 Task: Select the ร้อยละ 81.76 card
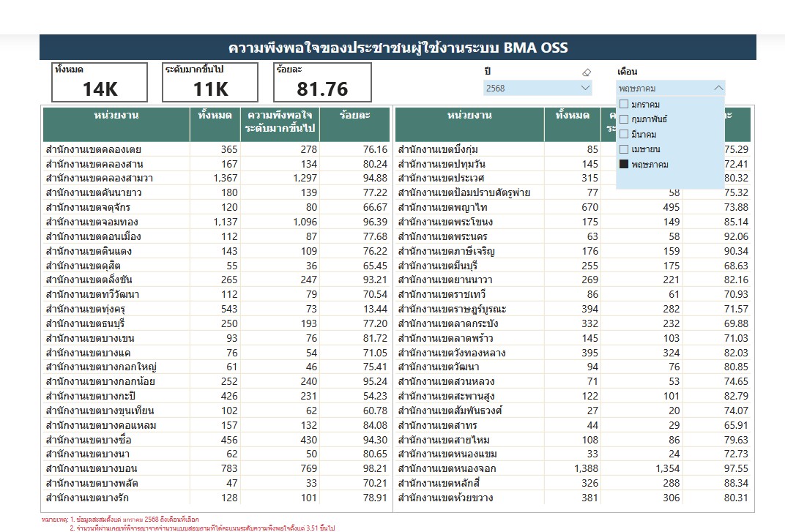point(322,82)
